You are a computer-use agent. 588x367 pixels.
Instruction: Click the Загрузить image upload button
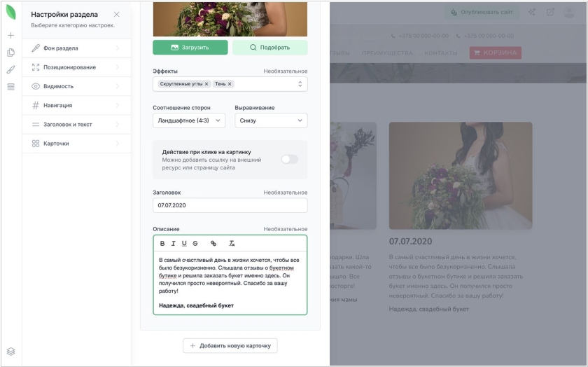[x=190, y=48]
